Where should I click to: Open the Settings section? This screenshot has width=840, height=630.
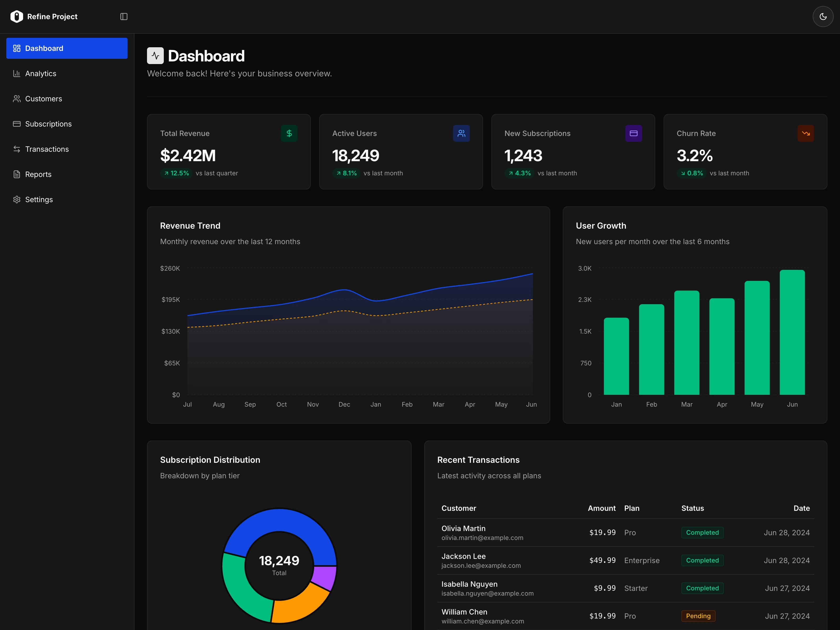(x=38, y=199)
